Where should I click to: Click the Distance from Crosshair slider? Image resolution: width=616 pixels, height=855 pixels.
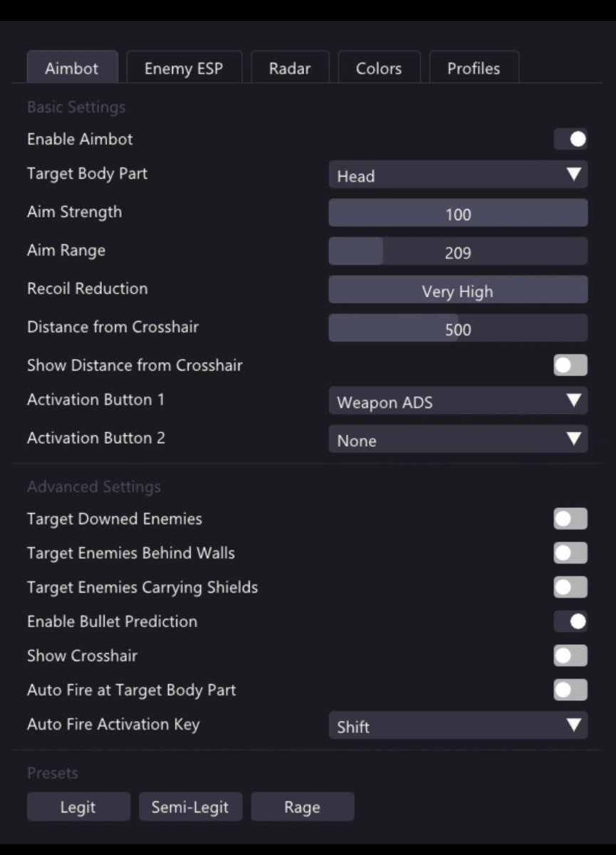click(458, 329)
